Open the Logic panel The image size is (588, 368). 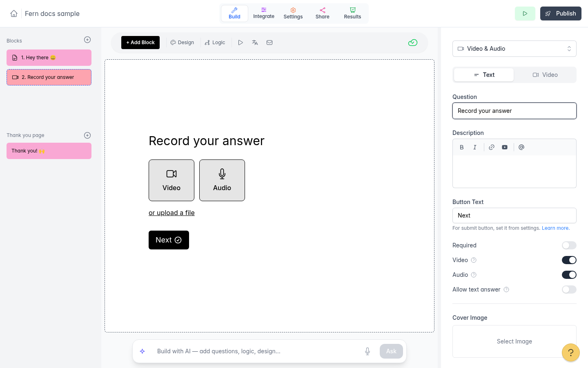click(215, 43)
